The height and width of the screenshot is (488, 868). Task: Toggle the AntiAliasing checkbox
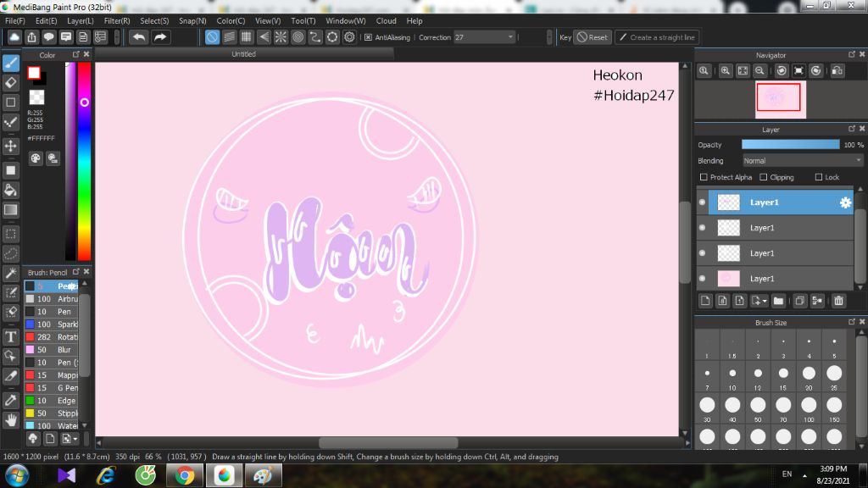pyautogui.click(x=368, y=37)
